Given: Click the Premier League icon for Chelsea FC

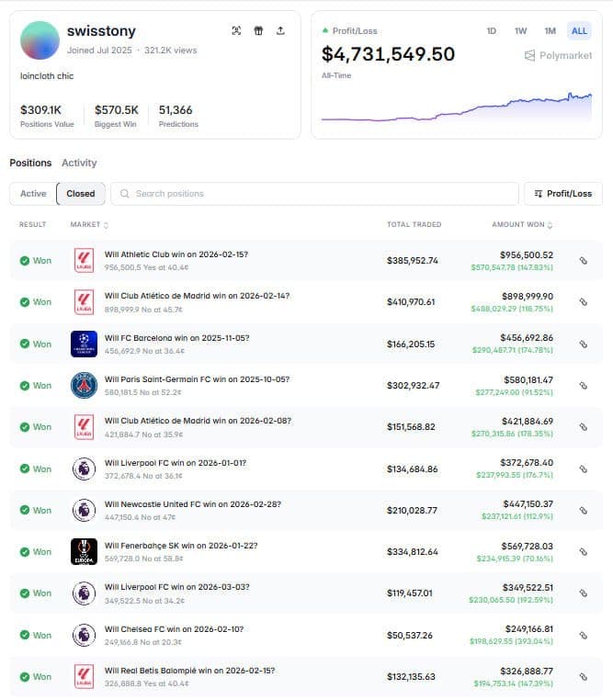Looking at the screenshot, I should click(84, 635).
